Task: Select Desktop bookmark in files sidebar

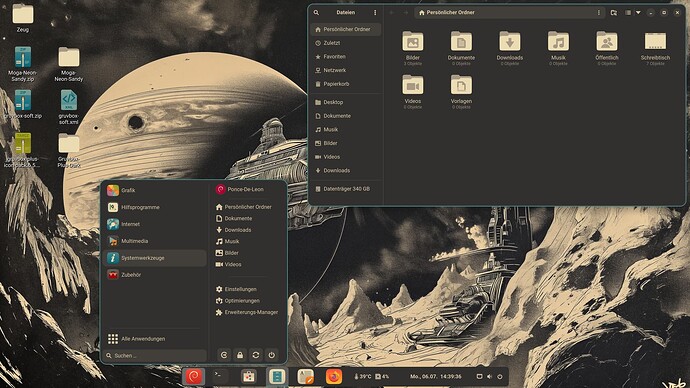Action: tap(346, 102)
